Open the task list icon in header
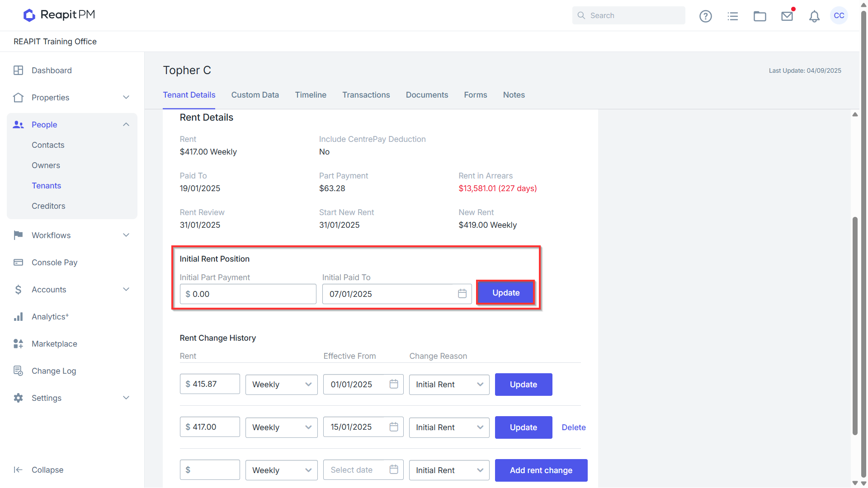 coord(732,16)
